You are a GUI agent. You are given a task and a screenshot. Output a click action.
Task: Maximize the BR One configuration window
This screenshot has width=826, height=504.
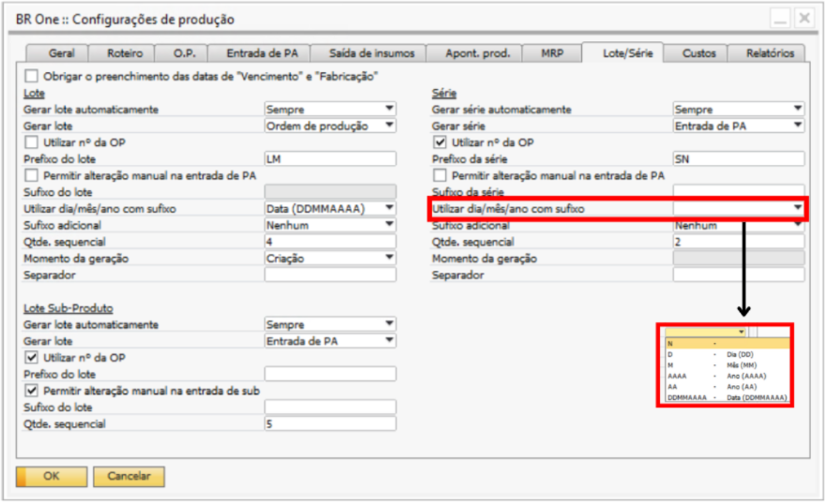(780, 19)
